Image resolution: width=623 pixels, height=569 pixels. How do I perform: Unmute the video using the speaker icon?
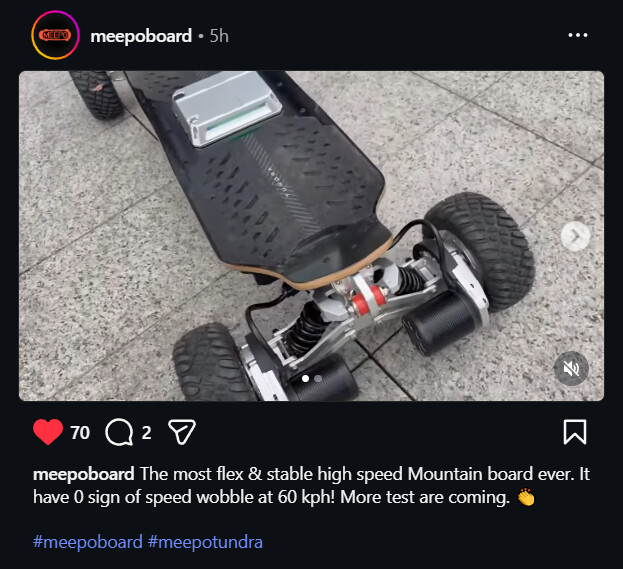[571, 369]
